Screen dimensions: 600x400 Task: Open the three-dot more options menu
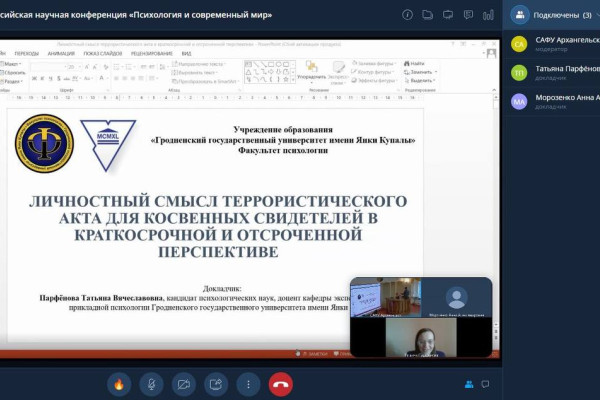point(248,383)
